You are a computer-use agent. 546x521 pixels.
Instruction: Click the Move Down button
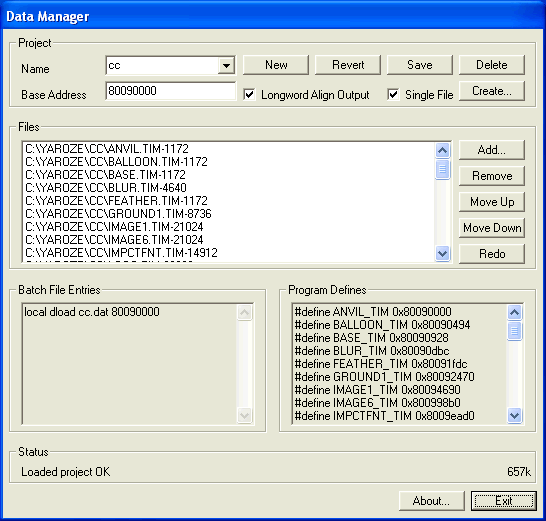[x=492, y=228]
